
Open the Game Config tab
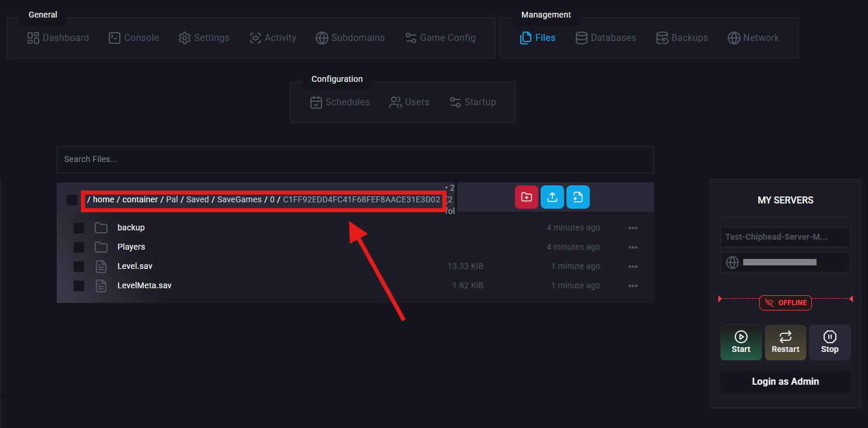tap(440, 38)
